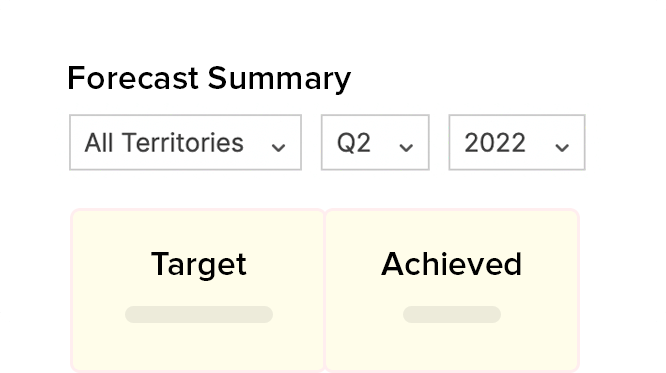The width and height of the screenshot is (666, 373).
Task: Select the Target summary card
Action: tap(198, 291)
